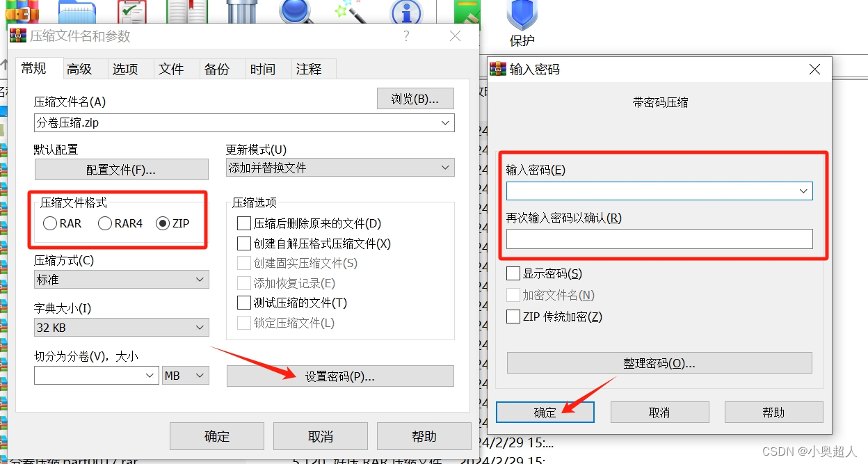
Task: Tick the ZIP 传统加密 checkbox
Action: coord(513,317)
